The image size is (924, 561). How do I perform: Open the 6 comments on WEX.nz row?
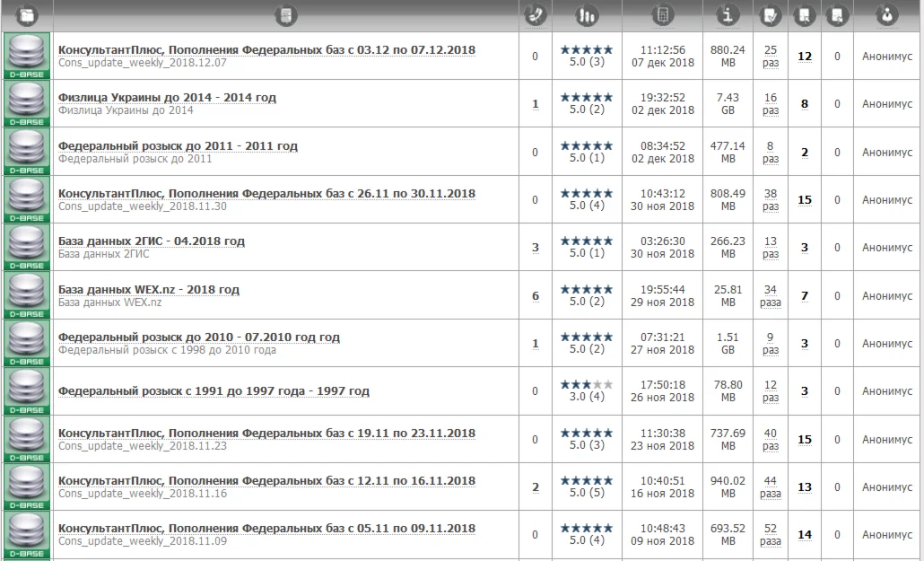click(x=535, y=296)
